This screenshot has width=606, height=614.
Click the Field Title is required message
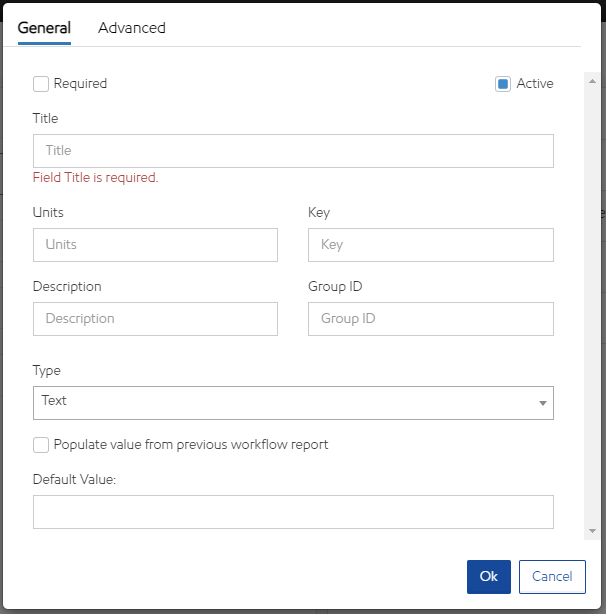96,178
